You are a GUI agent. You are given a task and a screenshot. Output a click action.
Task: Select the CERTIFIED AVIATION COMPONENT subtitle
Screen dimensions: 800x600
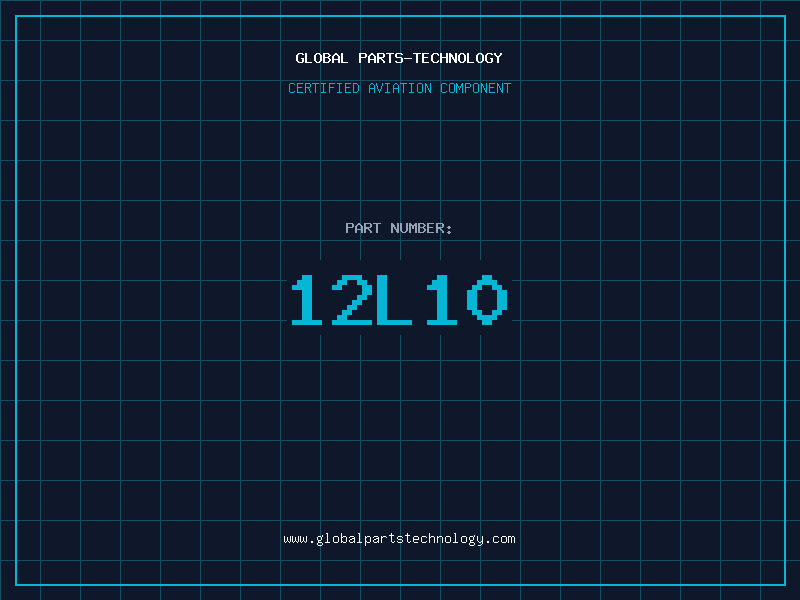click(399, 88)
